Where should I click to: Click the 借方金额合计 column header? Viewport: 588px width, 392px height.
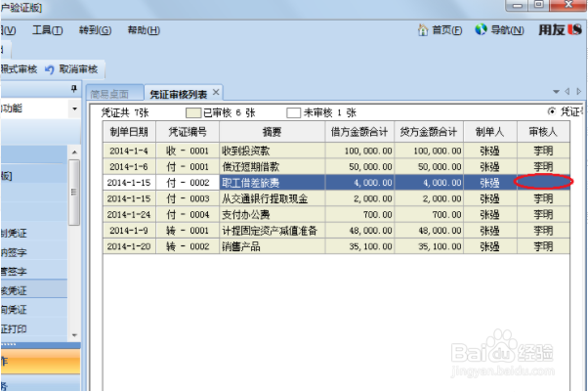tap(359, 132)
